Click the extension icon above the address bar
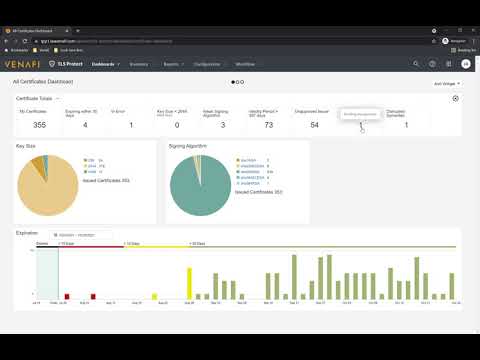Screen dimensions: 480x360 click(x=434, y=31)
